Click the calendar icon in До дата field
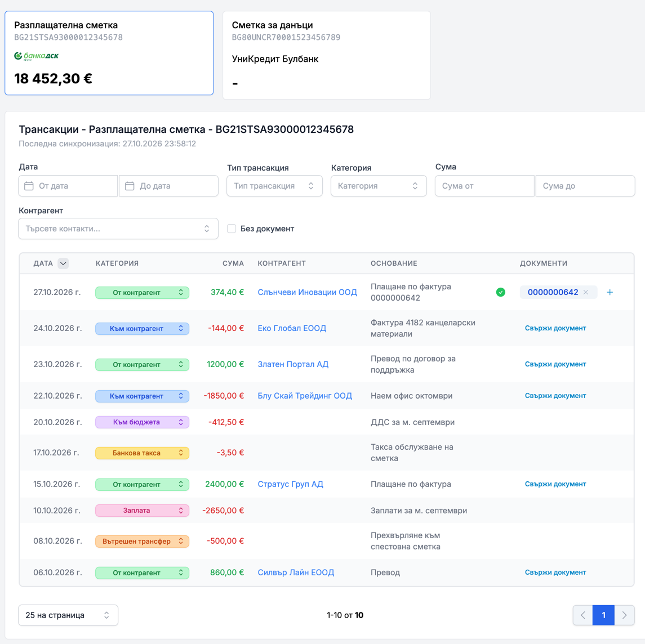The height and width of the screenshot is (644, 645). pos(130,186)
